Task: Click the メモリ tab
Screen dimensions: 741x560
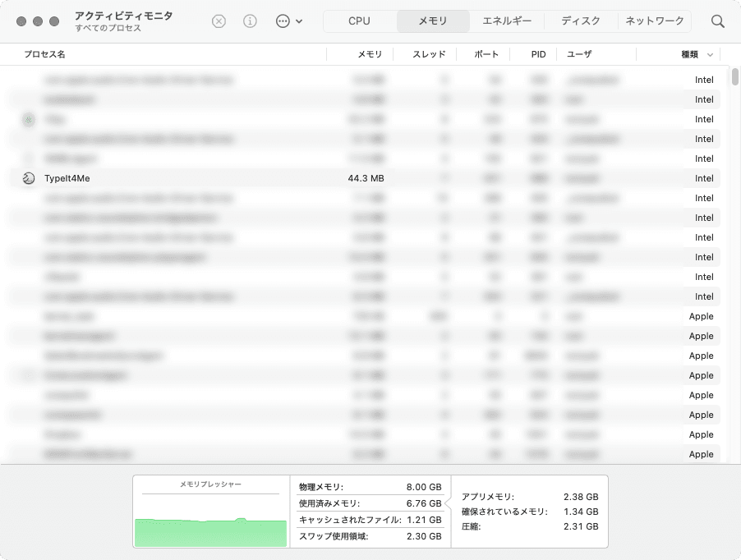Action: 433,21
